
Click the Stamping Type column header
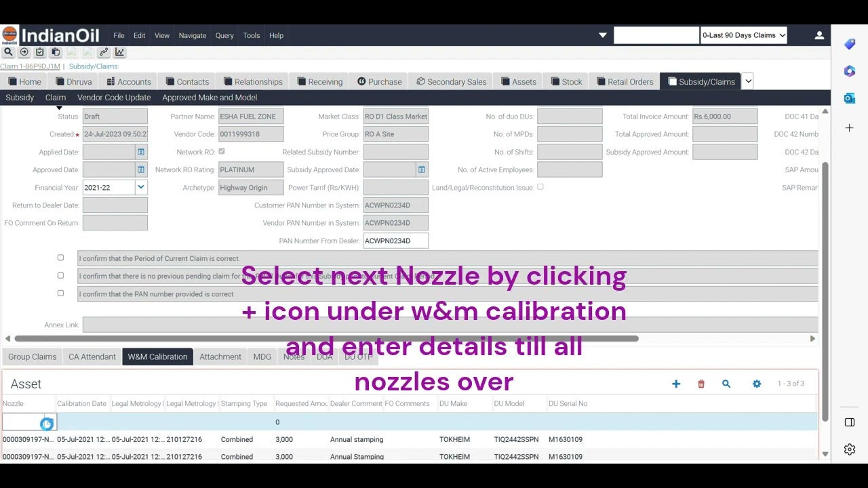point(244,403)
